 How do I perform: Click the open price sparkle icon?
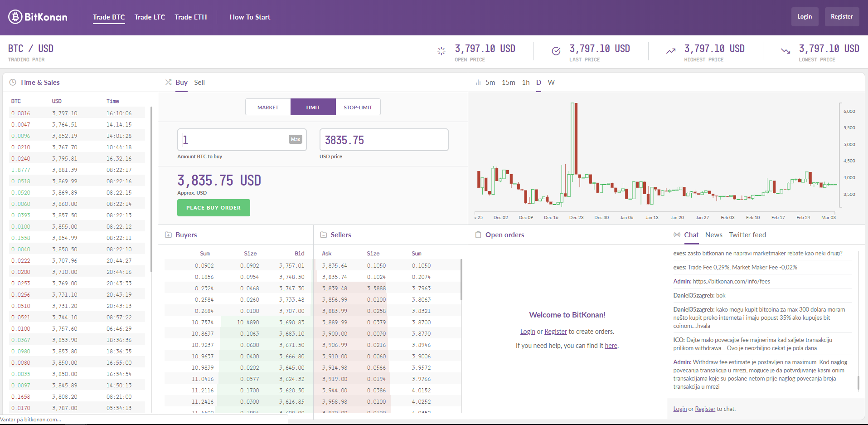pyautogui.click(x=441, y=51)
